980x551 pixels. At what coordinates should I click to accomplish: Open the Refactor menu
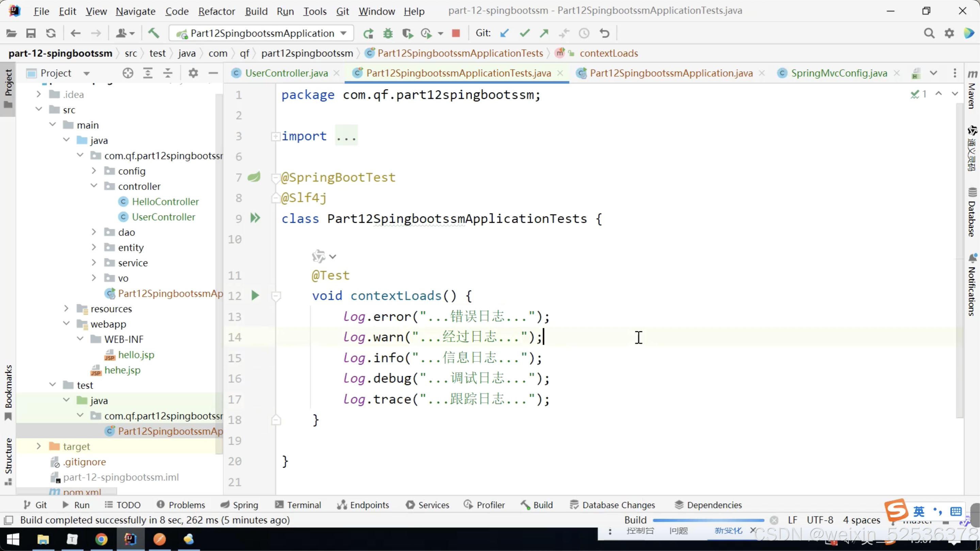point(216,12)
